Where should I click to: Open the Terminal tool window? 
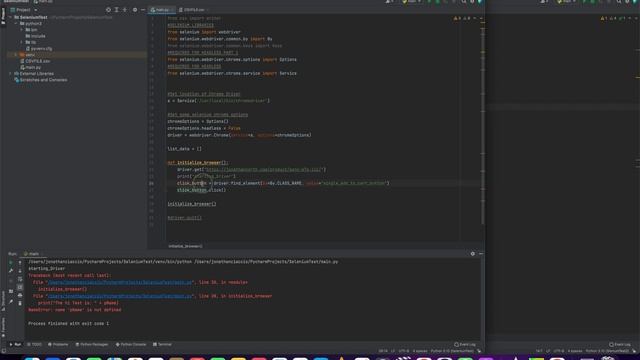(x=162, y=344)
